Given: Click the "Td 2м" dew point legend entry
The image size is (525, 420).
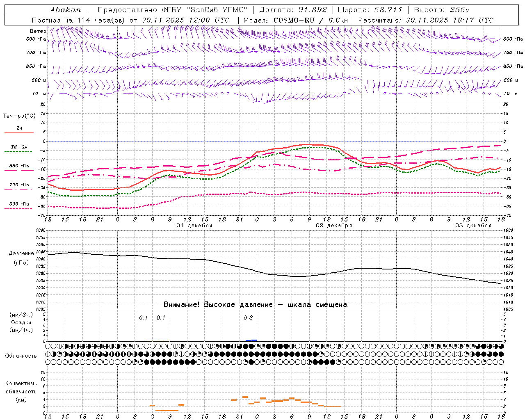Looking at the screenshot, I should [19, 147].
